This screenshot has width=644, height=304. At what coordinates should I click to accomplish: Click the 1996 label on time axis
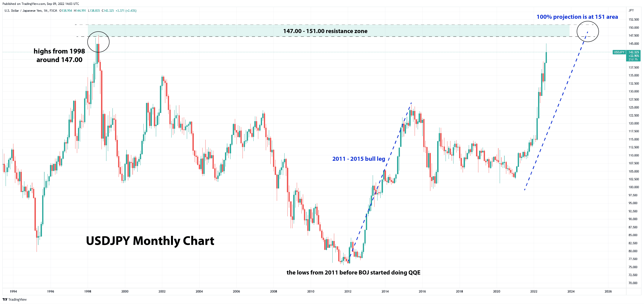pyautogui.click(x=50, y=291)
